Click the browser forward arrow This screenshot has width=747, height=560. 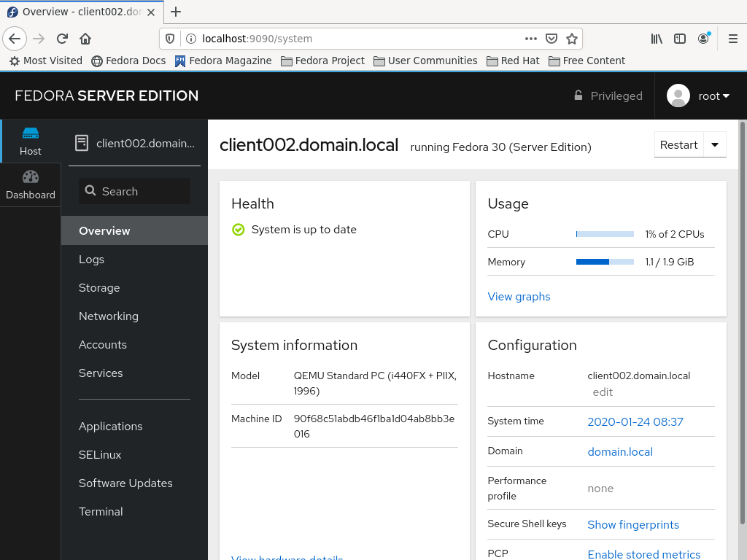coord(39,39)
